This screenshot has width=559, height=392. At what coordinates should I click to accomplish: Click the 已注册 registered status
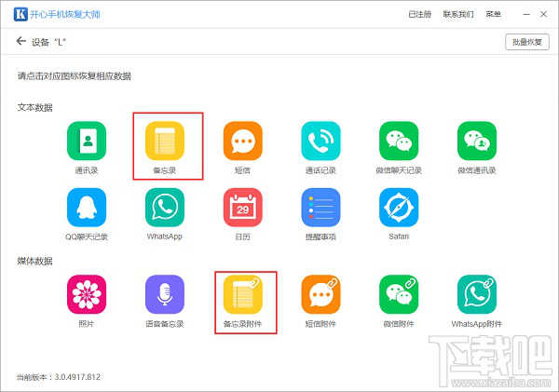click(x=419, y=14)
